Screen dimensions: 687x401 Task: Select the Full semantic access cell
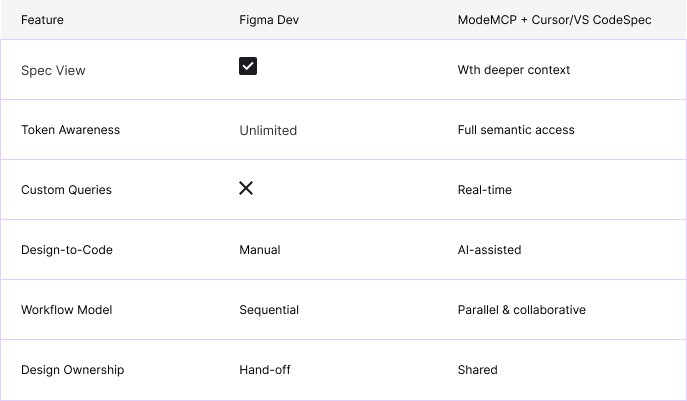[516, 130]
